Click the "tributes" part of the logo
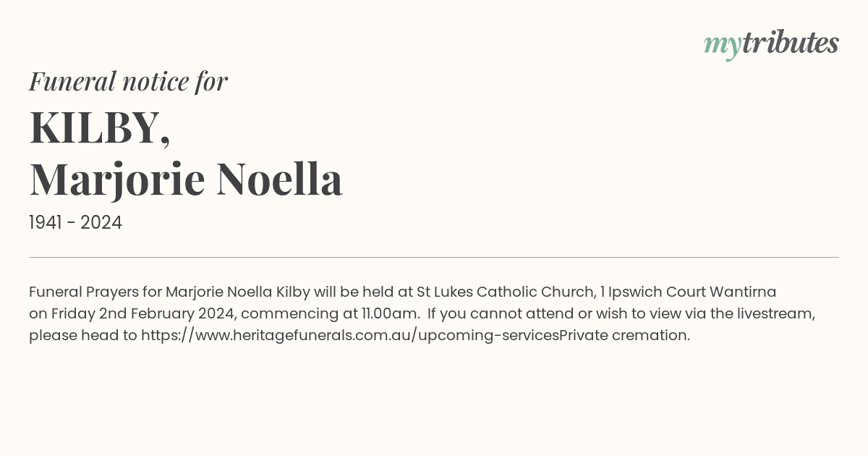 790,43
